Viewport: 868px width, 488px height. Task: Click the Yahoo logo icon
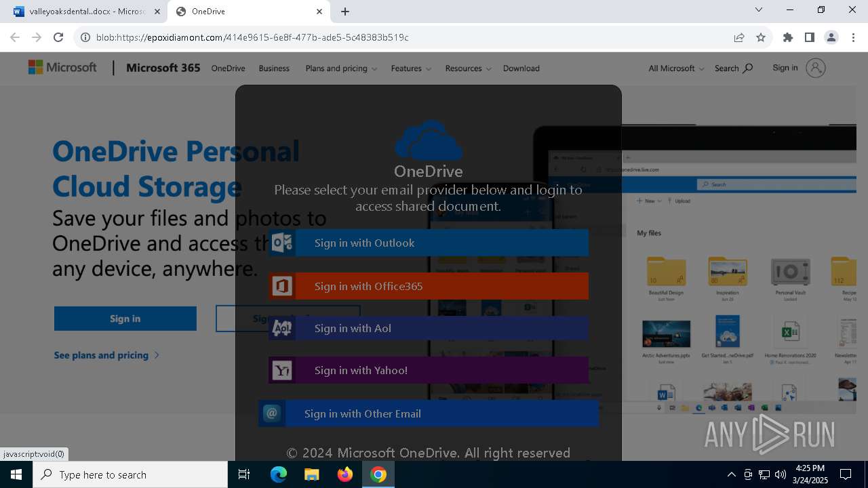pos(282,371)
